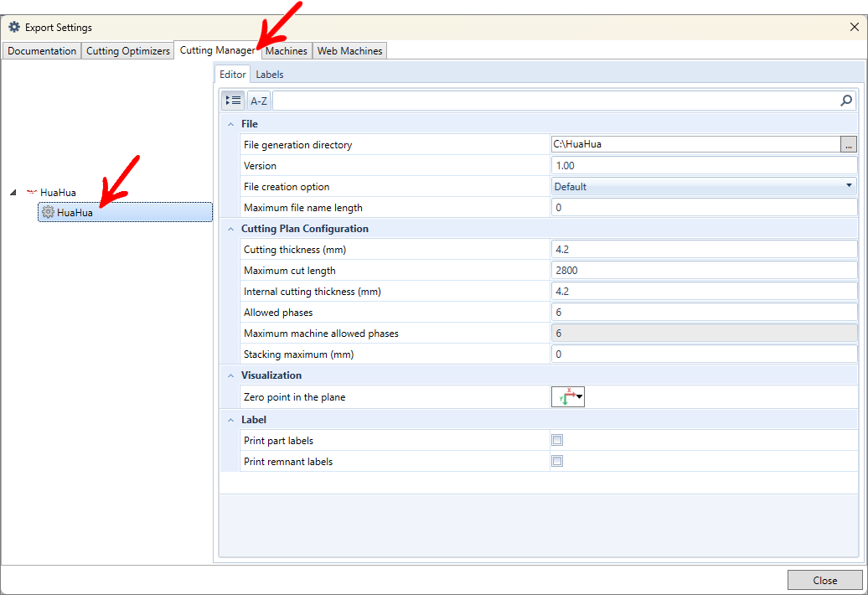The height and width of the screenshot is (595, 868).
Task: Click the 'Zero point in the plane' label
Action: click(x=295, y=397)
